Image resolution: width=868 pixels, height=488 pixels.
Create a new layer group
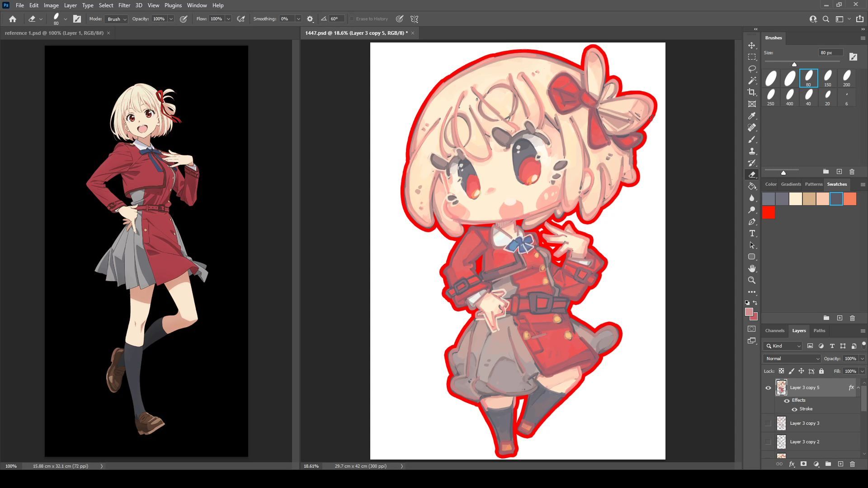point(828,464)
